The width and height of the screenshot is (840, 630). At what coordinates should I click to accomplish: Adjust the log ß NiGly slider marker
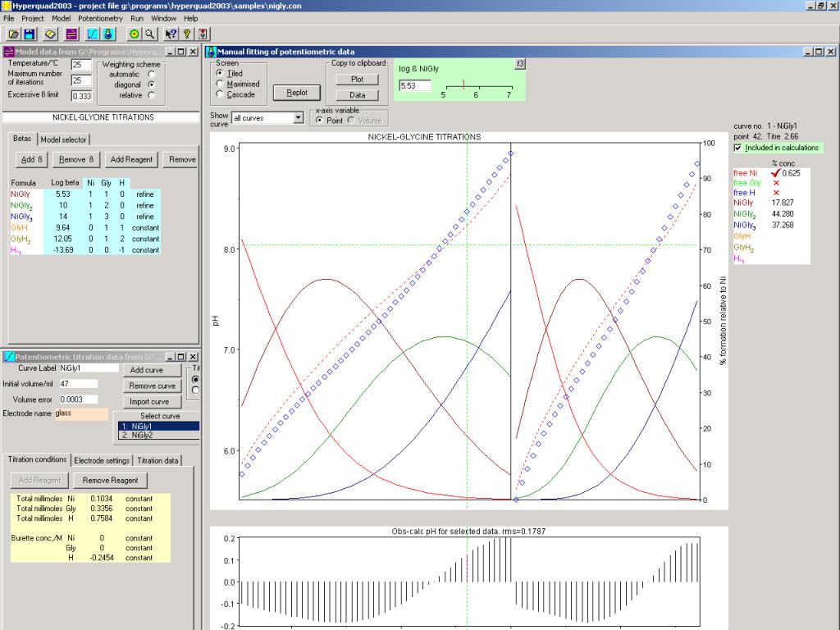pyautogui.click(x=463, y=84)
